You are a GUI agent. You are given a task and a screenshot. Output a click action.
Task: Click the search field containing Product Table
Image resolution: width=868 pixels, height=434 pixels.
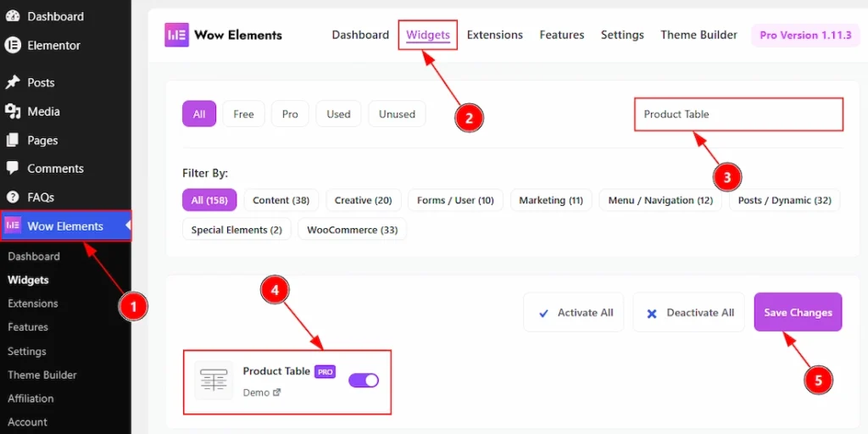pyautogui.click(x=738, y=114)
